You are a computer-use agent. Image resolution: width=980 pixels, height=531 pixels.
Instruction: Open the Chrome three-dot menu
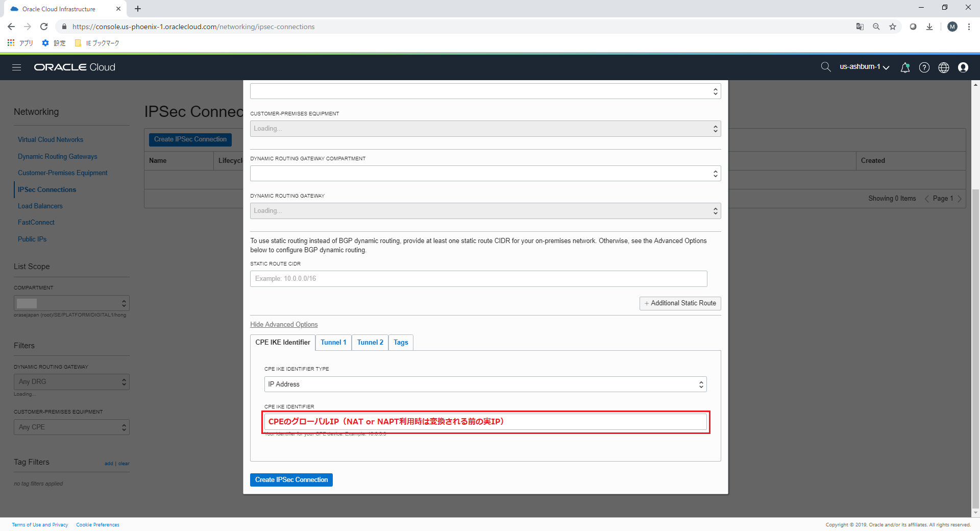pyautogui.click(x=969, y=27)
